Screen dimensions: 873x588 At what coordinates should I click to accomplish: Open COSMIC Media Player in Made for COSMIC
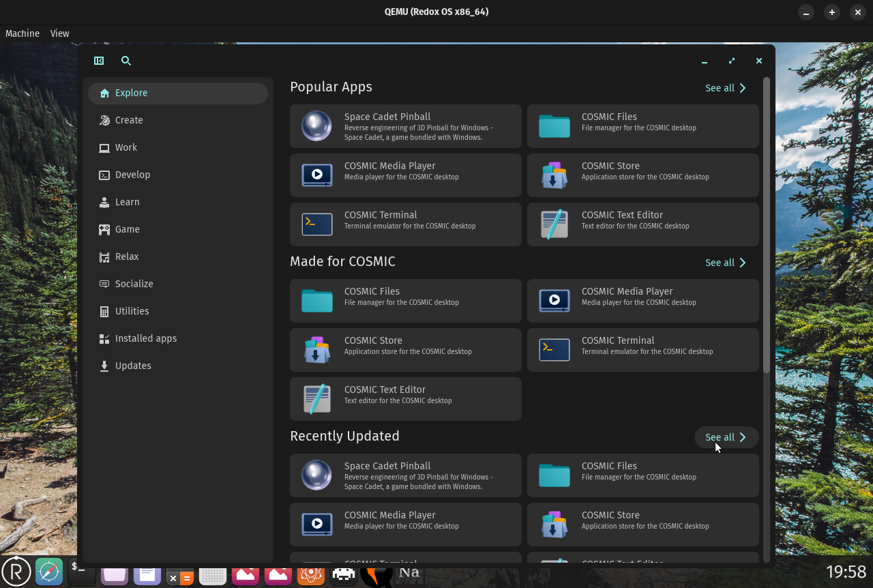coord(643,301)
